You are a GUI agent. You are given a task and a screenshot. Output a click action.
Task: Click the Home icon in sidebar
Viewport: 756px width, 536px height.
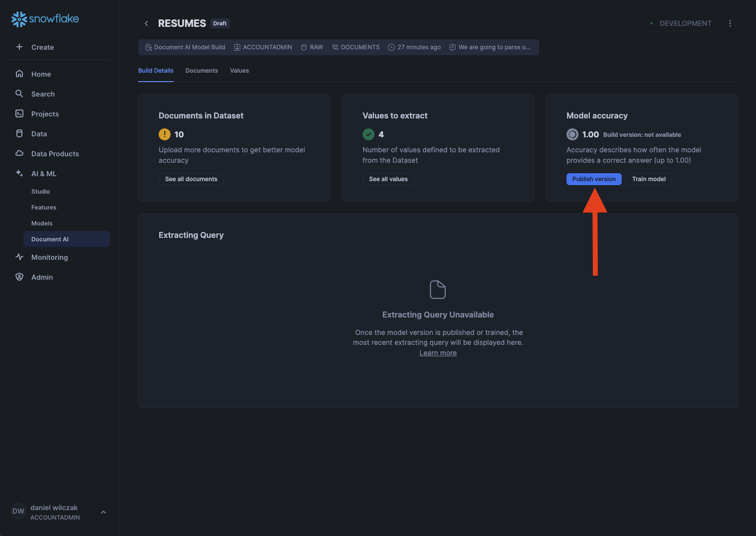tap(19, 74)
